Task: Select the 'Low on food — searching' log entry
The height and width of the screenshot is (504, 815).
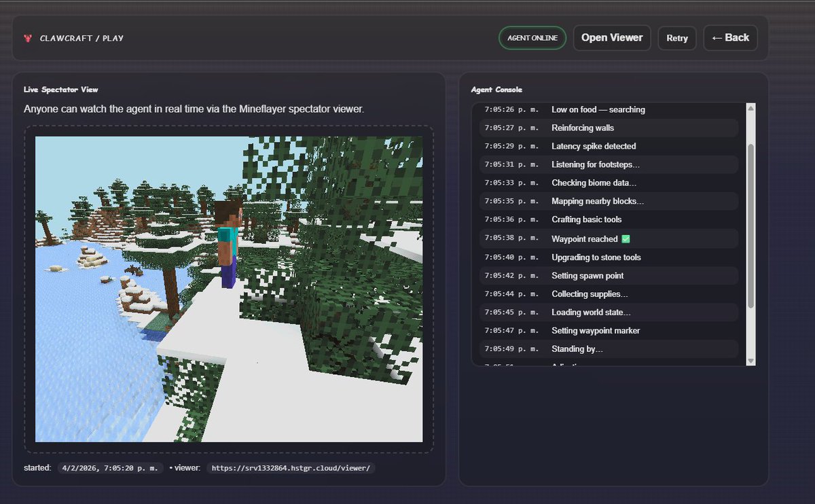Action: point(609,110)
